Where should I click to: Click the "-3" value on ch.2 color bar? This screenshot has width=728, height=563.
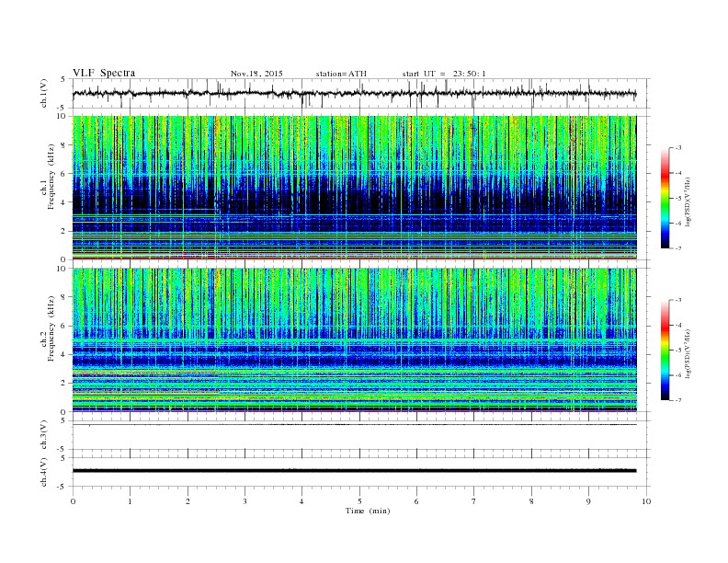678,300
